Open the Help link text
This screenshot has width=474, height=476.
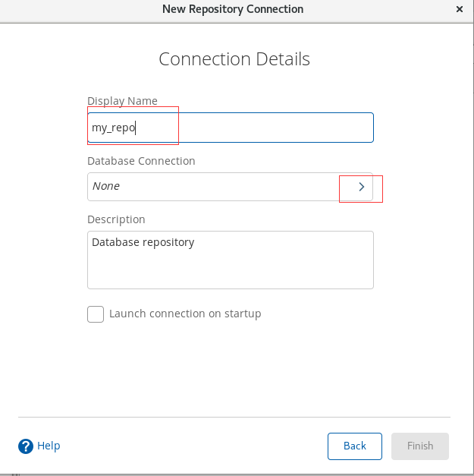(x=49, y=446)
